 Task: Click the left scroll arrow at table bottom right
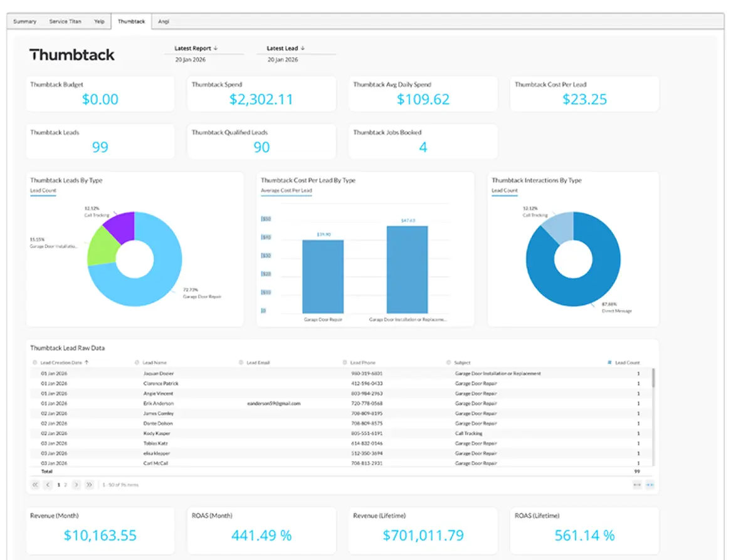click(637, 484)
